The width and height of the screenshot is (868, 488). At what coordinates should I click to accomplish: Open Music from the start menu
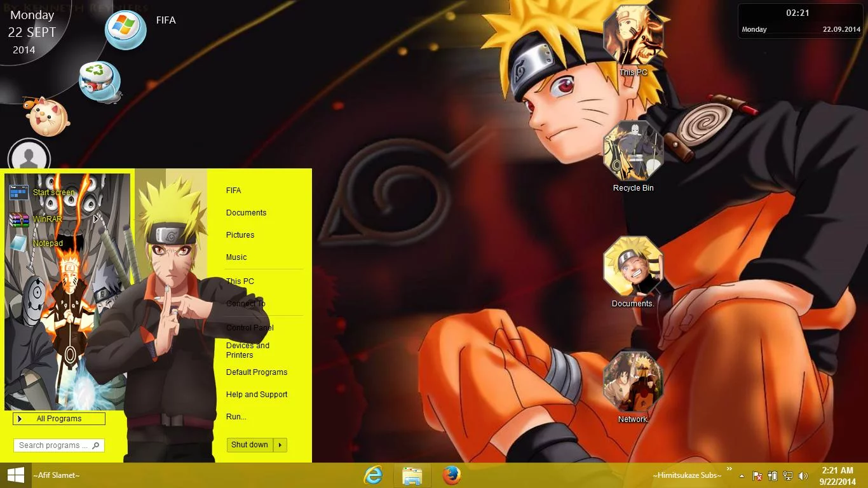click(236, 257)
